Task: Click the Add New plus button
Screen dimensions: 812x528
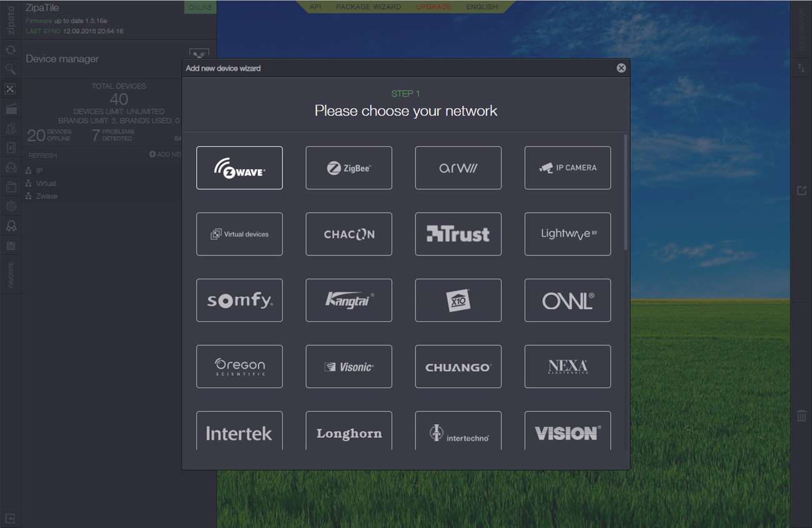Action: point(165,154)
